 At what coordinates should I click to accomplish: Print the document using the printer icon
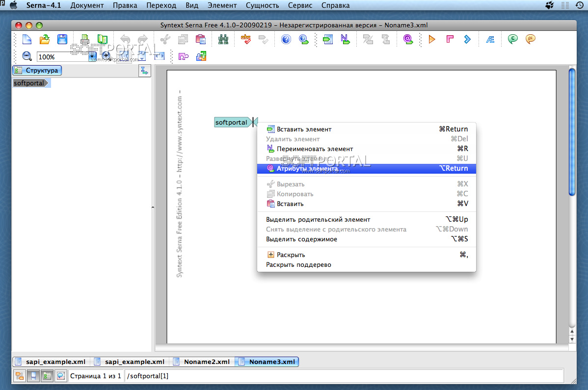coord(85,39)
